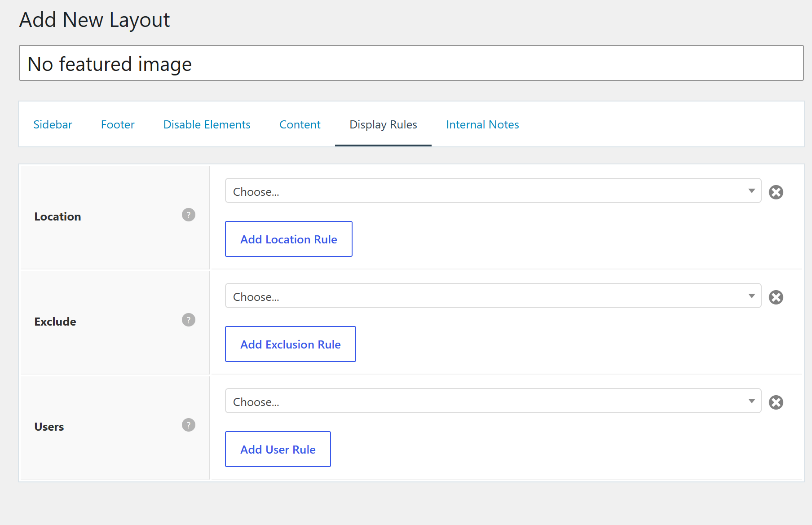Click the Add Exclusion Rule button

click(291, 344)
